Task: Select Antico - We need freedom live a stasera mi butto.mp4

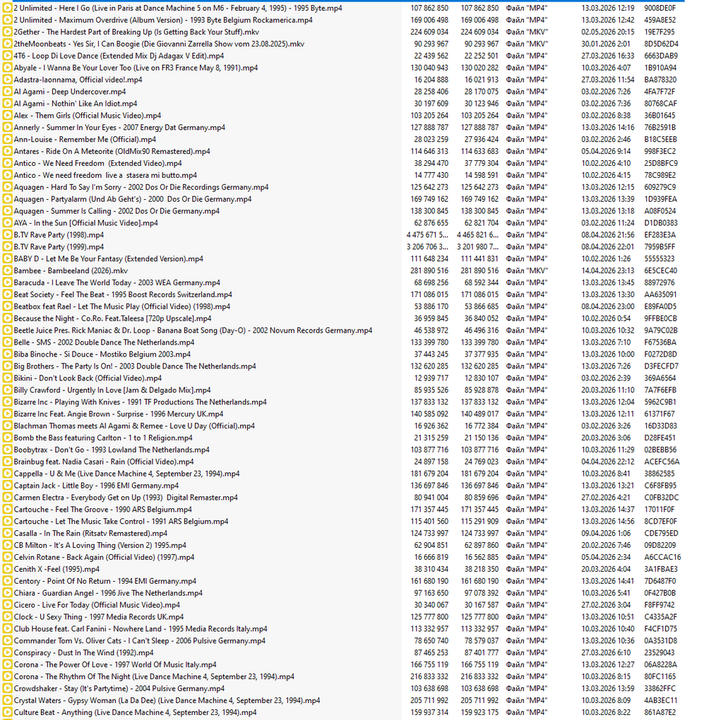Action: tap(105, 176)
